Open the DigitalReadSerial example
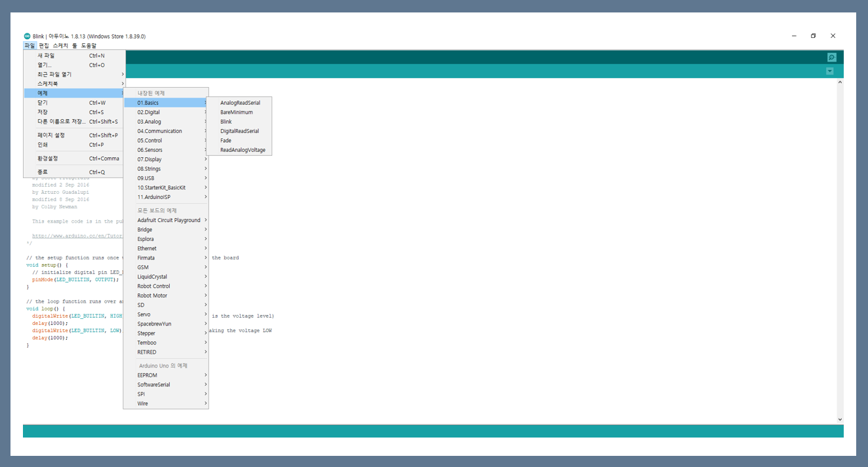Screen dimensions: 868x467 239,131
